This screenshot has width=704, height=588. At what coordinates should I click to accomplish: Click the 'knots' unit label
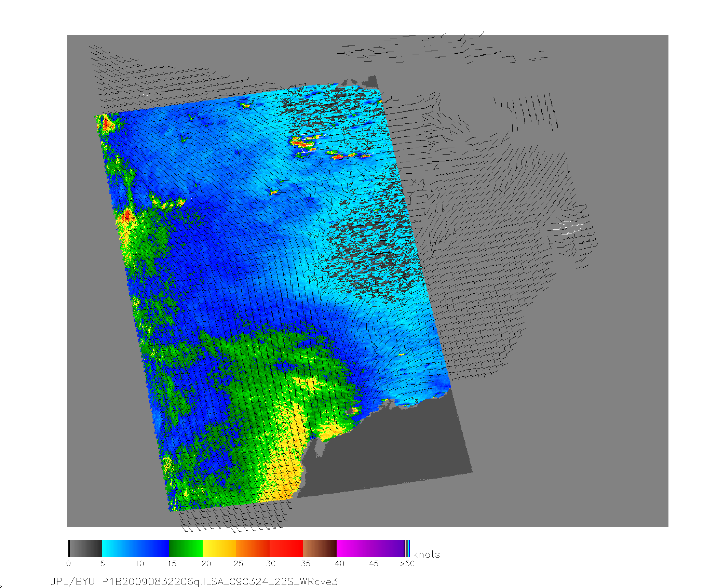(427, 554)
